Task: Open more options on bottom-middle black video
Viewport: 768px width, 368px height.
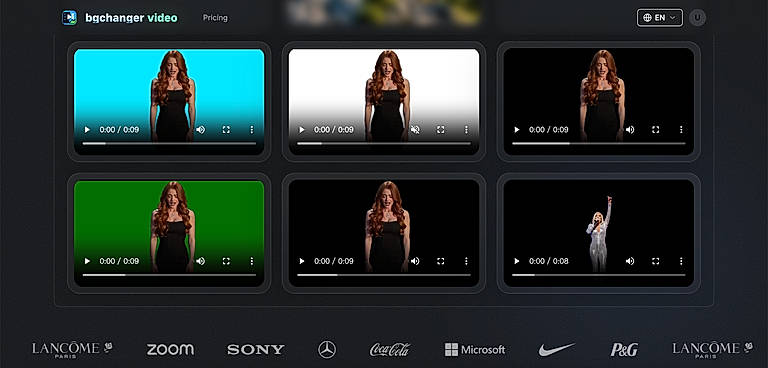Action: (x=466, y=261)
